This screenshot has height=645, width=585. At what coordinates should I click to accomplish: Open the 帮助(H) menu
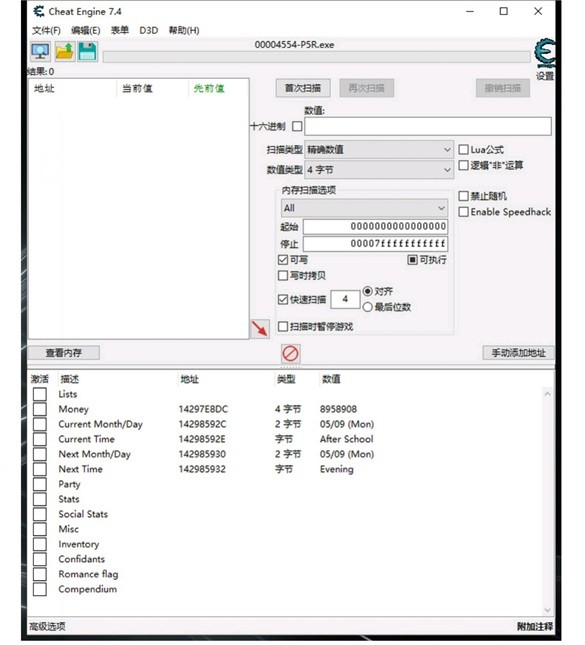point(184,30)
